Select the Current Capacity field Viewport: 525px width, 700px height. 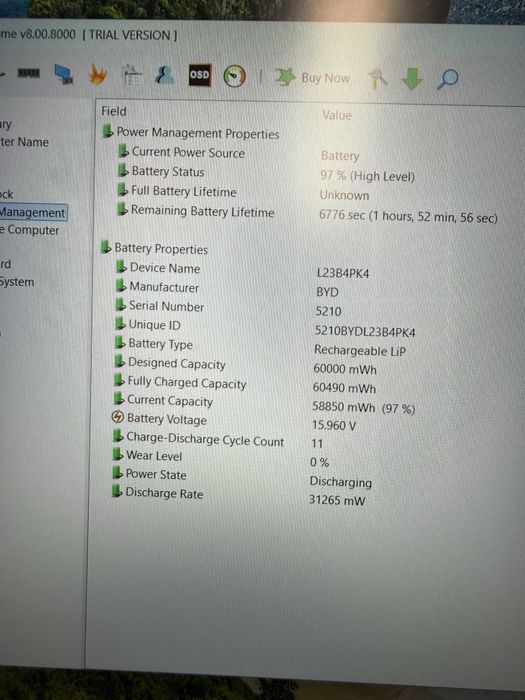coord(170,401)
